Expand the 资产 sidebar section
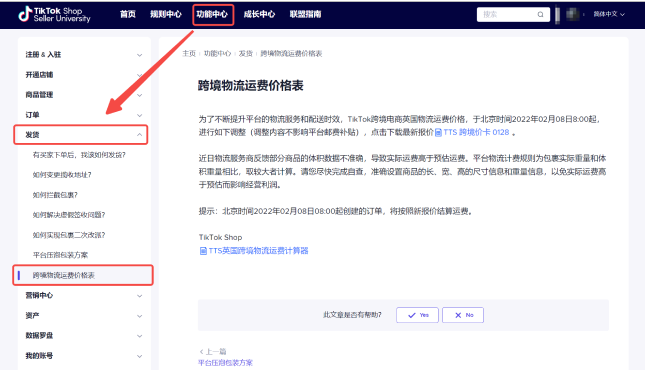Screen dimensions: 645x370 [x=84, y=316]
